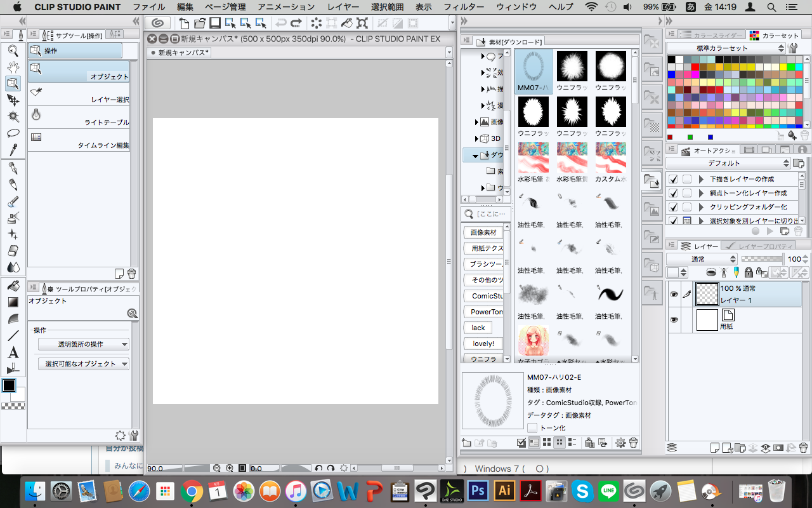Select the Text tool

13,352
